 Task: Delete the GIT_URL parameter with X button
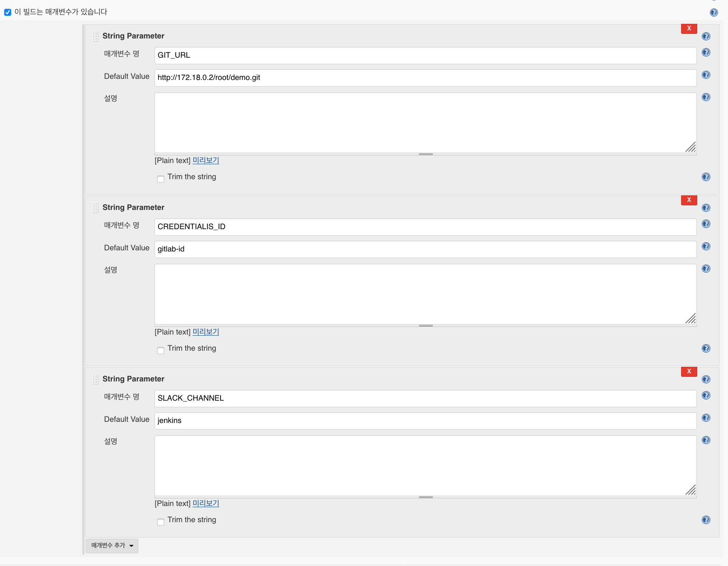(x=689, y=28)
